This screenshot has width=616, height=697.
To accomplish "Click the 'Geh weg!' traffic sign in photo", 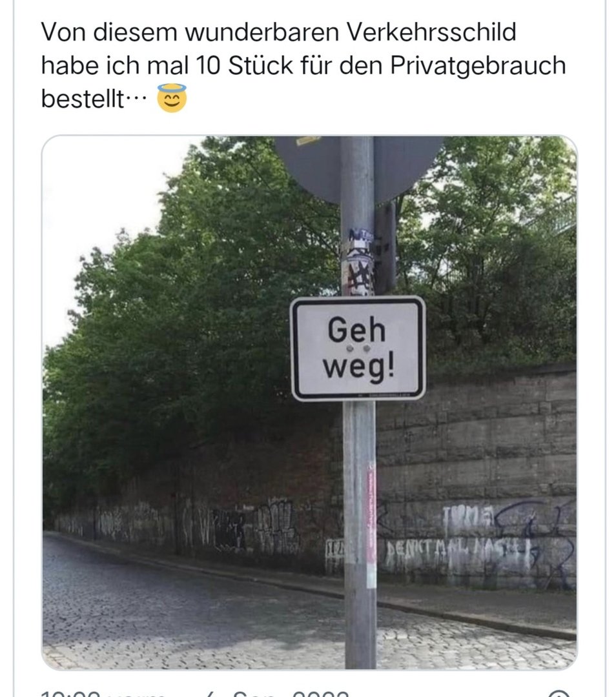I will tap(358, 348).
